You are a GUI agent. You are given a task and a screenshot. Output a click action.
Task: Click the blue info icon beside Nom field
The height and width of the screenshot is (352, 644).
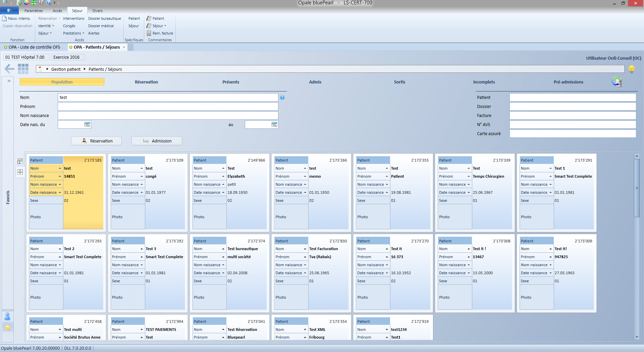click(x=282, y=98)
